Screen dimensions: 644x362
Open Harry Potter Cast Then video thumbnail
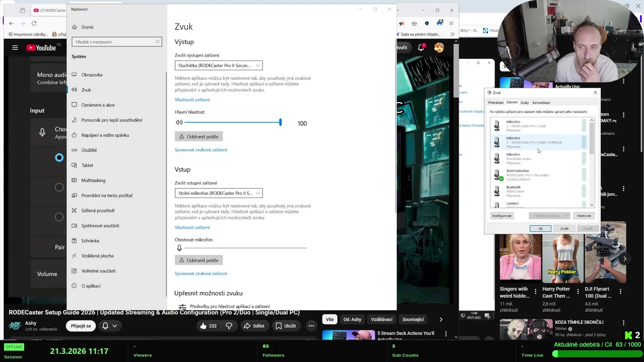[x=562, y=259]
